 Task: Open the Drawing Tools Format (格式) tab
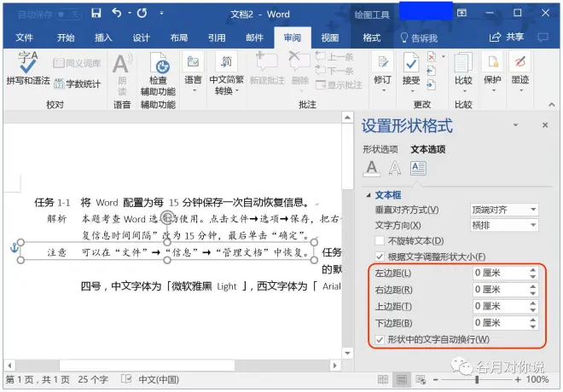pyautogui.click(x=371, y=37)
